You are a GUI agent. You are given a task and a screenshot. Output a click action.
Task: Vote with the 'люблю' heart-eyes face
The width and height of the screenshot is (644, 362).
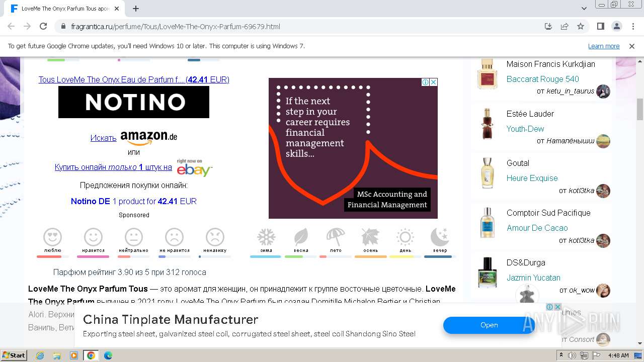pyautogui.click(x=52, y=236)
